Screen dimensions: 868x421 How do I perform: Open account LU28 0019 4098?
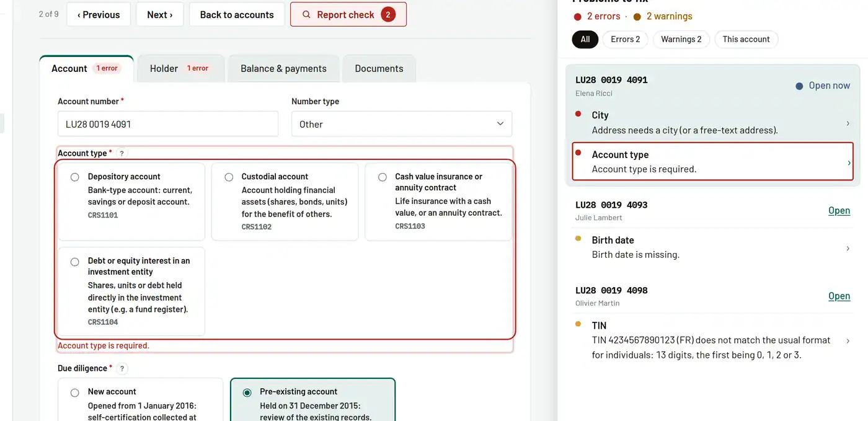point(839,296)
